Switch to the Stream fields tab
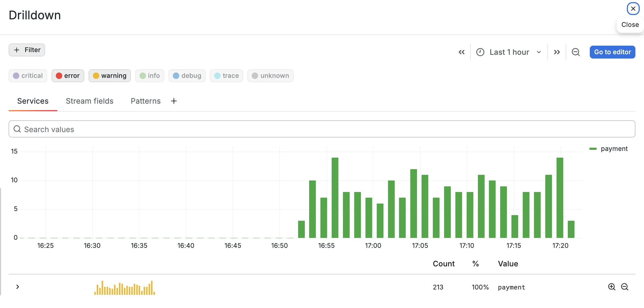 point(90,101)
